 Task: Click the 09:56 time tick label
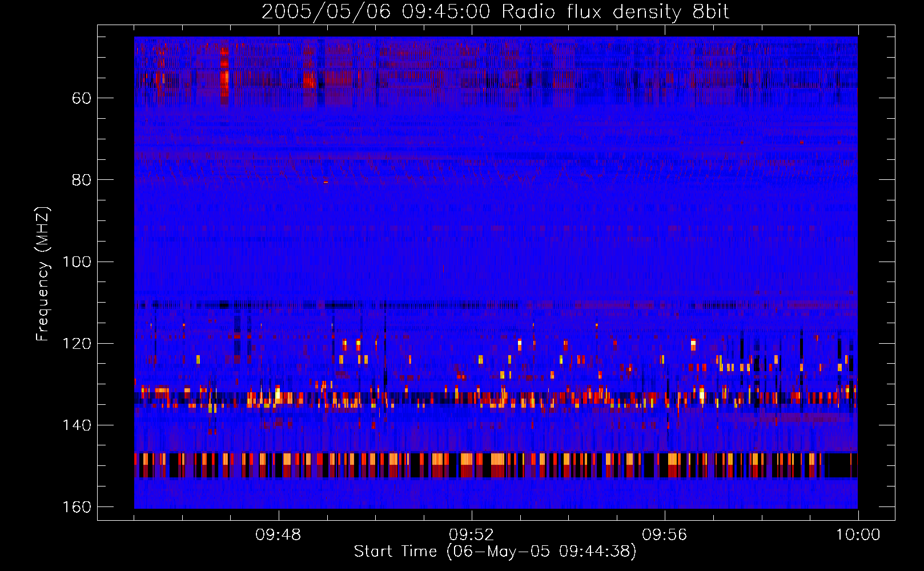pos(664,535)
